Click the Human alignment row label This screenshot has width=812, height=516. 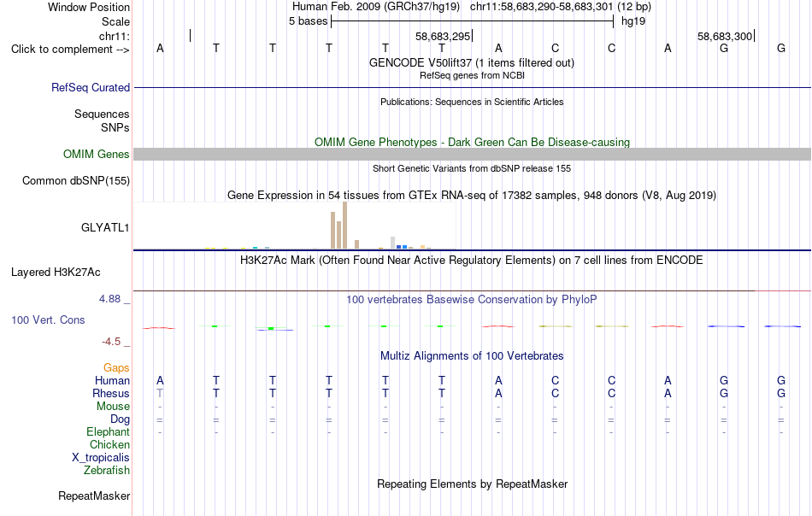[x=112, y=380]
